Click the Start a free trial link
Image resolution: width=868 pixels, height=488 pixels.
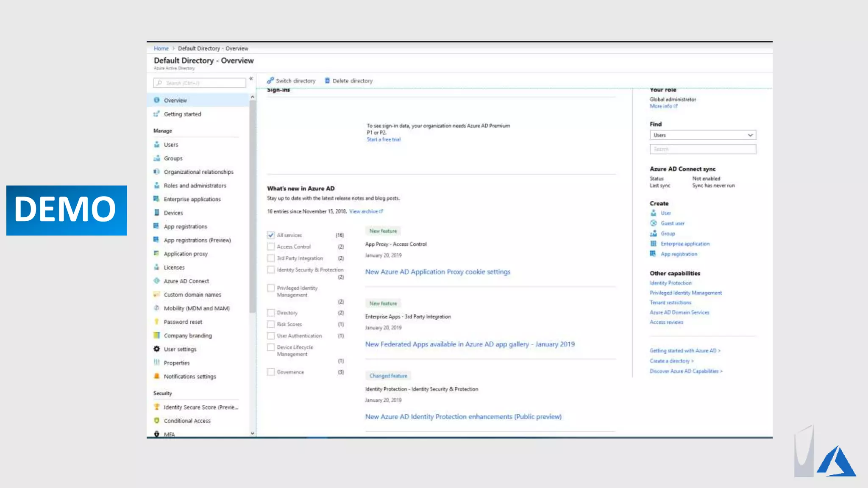pyautogui.click(x=383, y=139)
